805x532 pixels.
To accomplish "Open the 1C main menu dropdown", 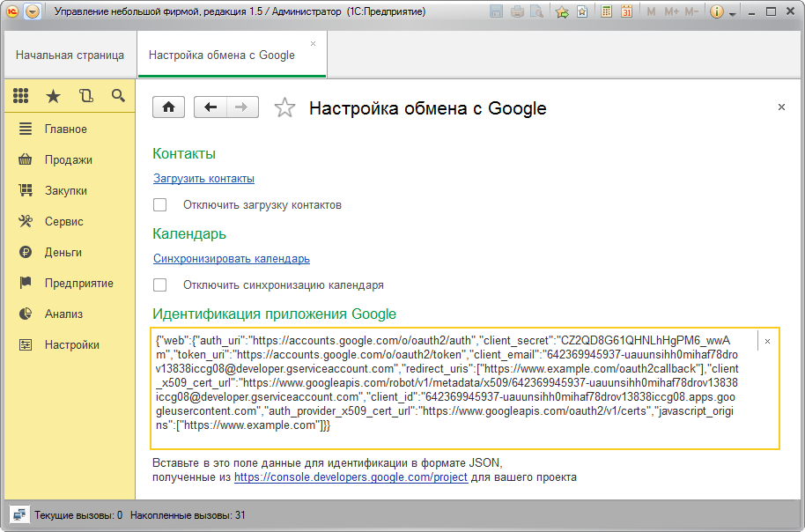I will 33,11.
